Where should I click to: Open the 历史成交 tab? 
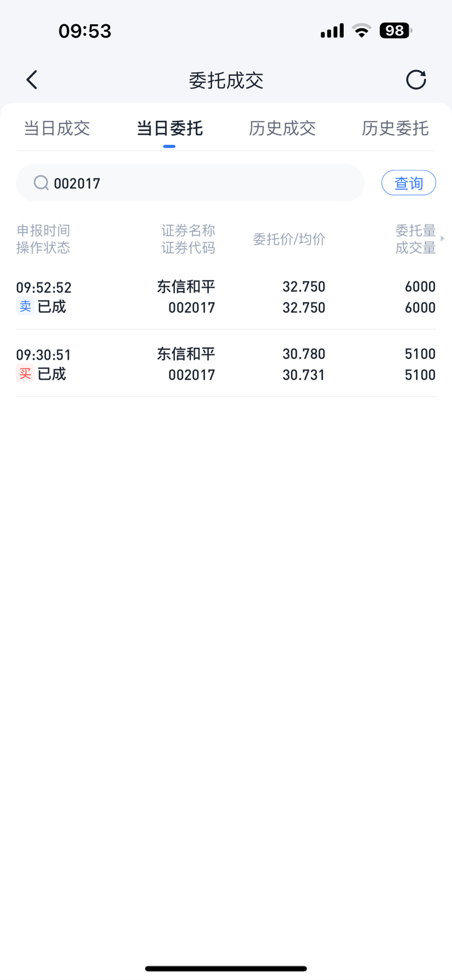point(282,128)
